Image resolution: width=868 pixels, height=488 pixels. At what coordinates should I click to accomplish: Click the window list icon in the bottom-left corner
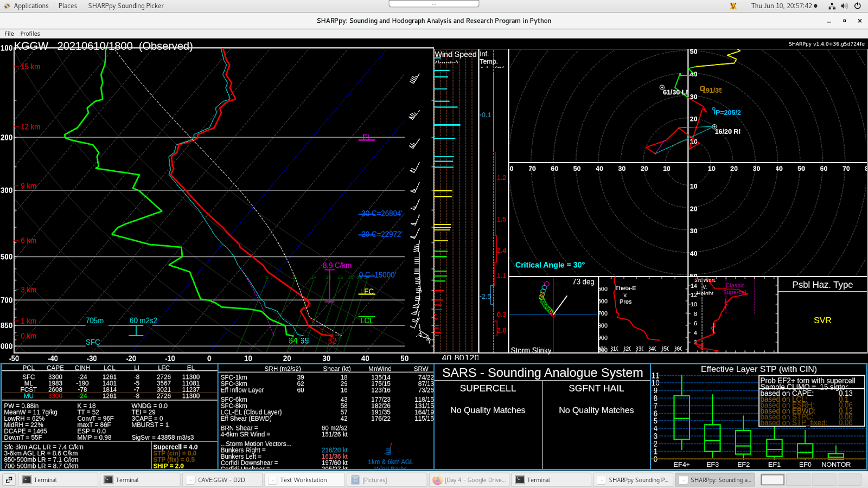coord(9,480)
